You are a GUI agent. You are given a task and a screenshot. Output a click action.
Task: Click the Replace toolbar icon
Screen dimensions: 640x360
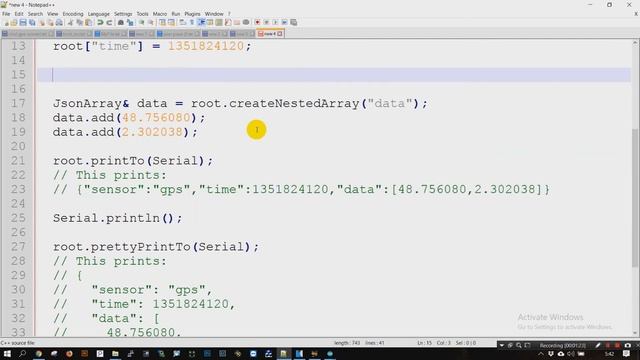(130, 22)
